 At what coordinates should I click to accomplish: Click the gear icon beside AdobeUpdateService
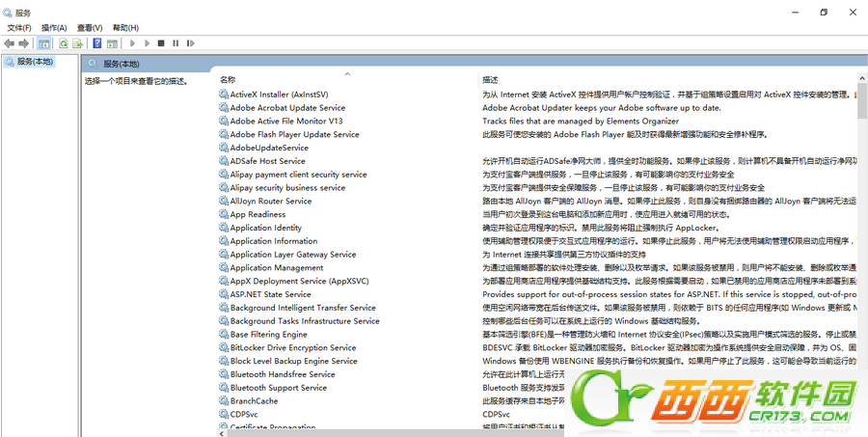[224, 148]
